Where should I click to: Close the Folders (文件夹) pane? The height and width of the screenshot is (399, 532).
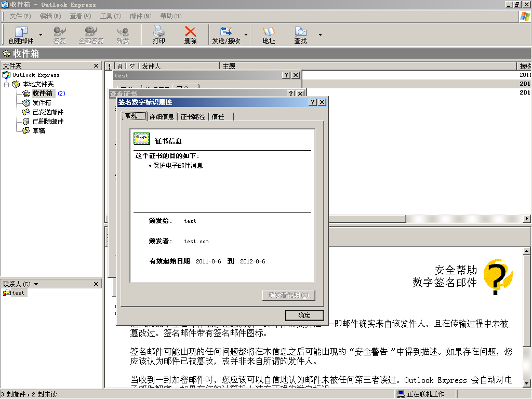pyautogui.click(x=96, y=66)
